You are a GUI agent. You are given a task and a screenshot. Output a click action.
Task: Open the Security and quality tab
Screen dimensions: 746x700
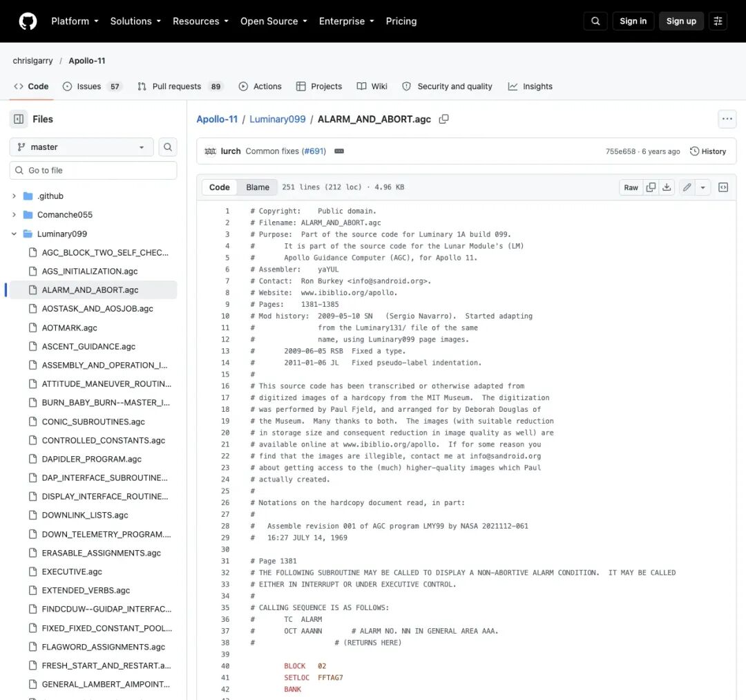coord(447,86)
